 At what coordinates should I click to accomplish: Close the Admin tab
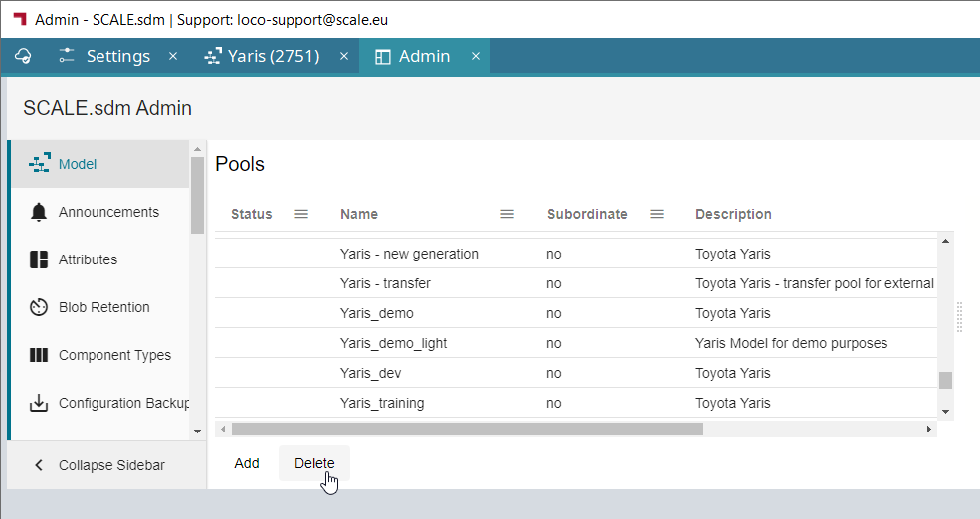click(x=476, y=56)
